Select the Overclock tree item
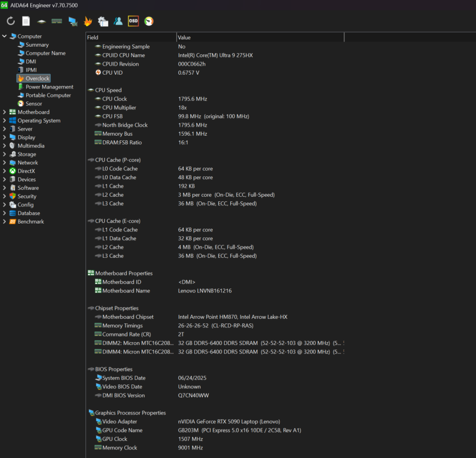This screenshot has height=458, width=476. click(x=34, y=78)
